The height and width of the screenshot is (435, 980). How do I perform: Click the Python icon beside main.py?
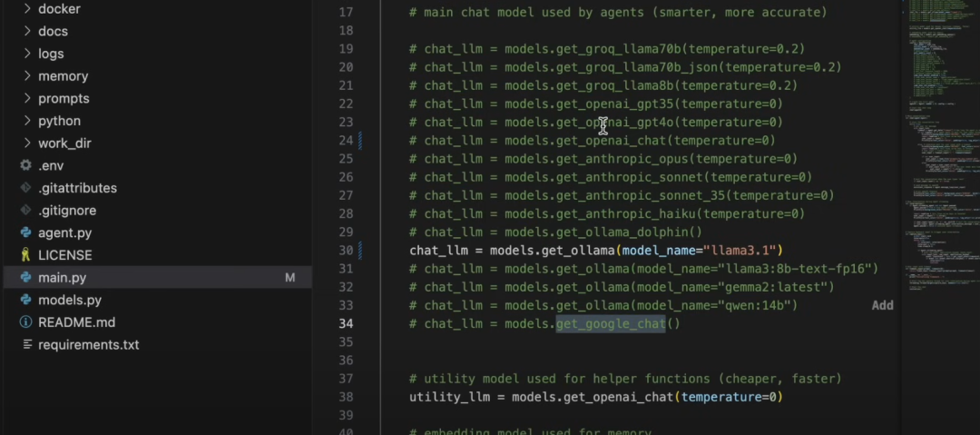tap(26, 278)
